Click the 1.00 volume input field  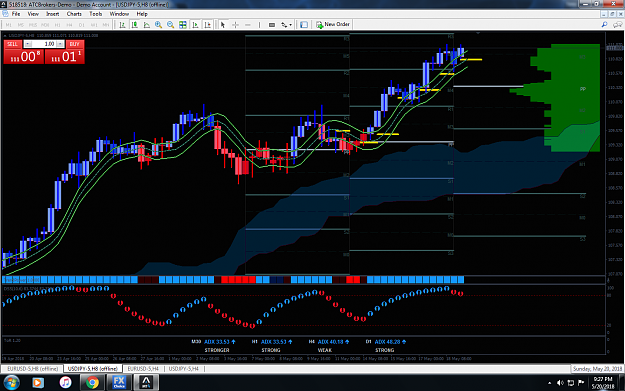[x=44, y=44]
